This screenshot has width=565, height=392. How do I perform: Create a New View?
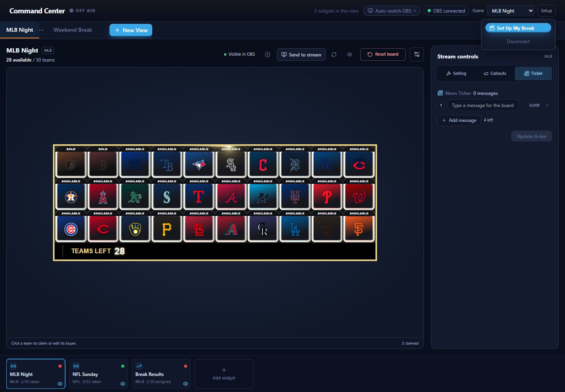coord(131,30)
